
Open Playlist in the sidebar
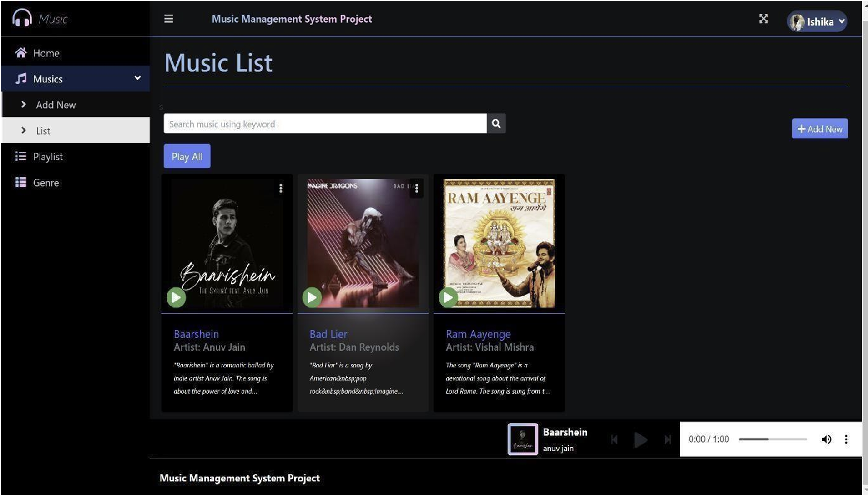[75, 157]
